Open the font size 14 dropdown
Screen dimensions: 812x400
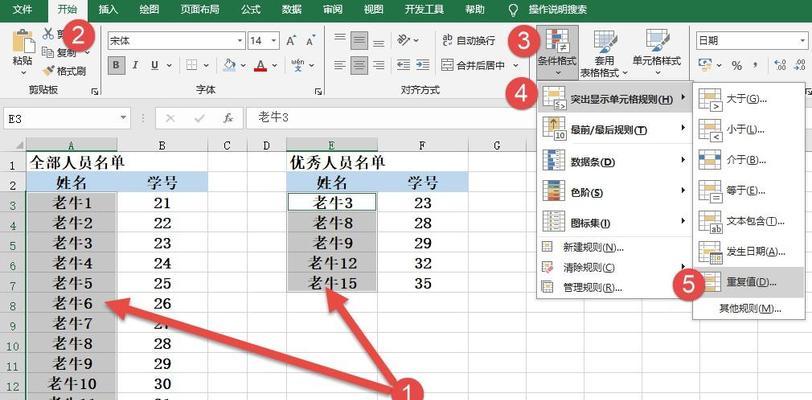pos(274,41)
